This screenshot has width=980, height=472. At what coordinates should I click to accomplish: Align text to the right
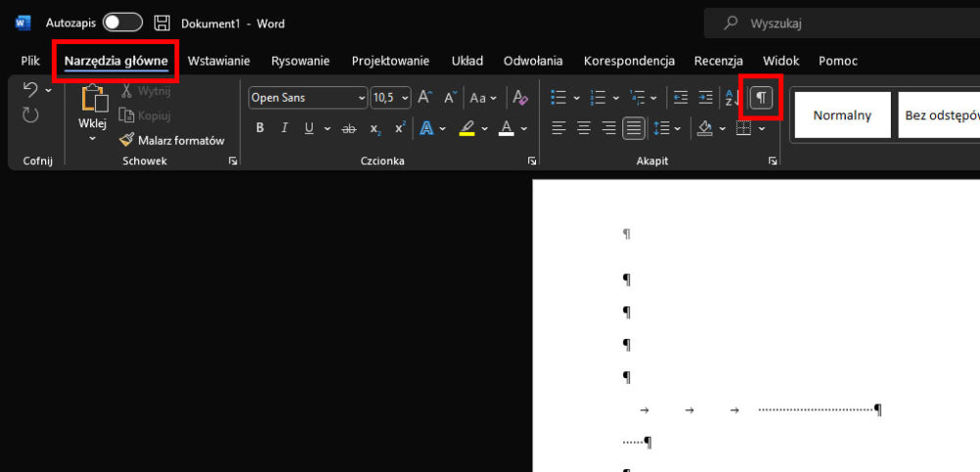click(609, 128)
